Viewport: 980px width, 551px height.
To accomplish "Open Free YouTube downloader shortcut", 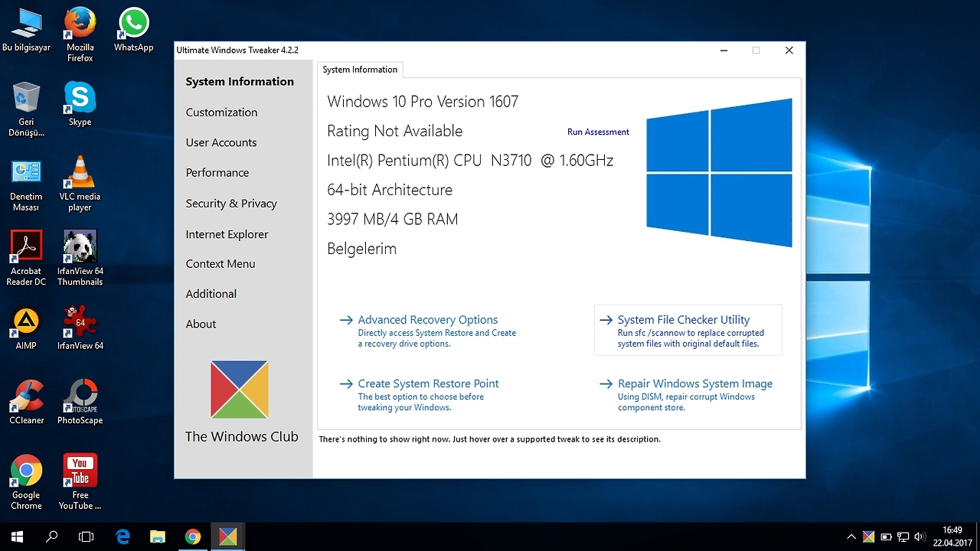I will [80, 483].
